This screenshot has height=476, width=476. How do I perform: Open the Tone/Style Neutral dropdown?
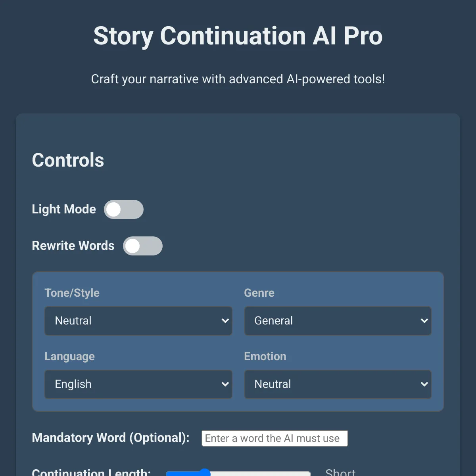tap(138, 321)
